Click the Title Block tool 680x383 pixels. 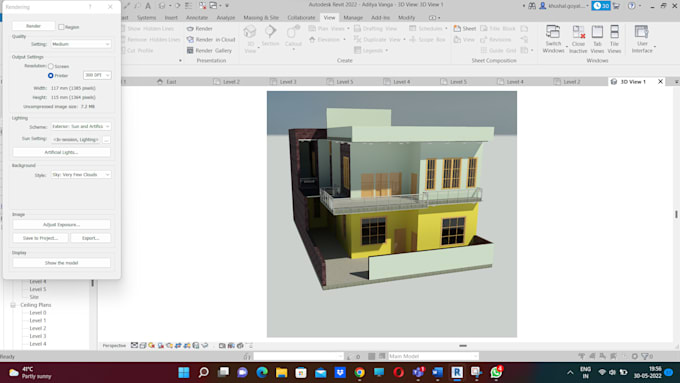[498, 29]
